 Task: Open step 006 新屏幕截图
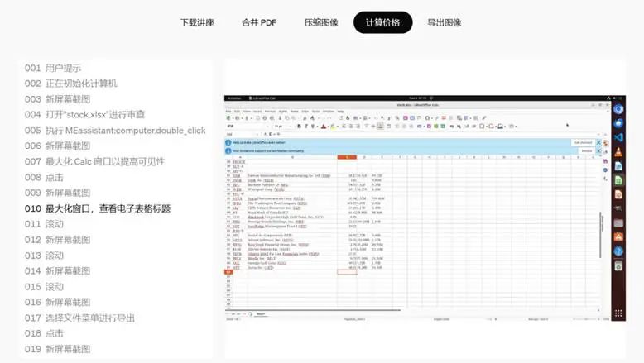(x=57, y=146)
